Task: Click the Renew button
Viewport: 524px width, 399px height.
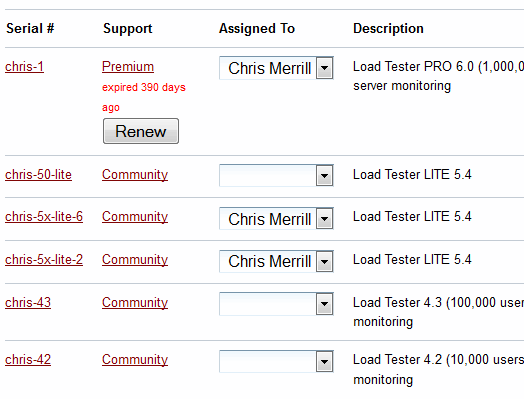Action: click(x=141, y=131)
